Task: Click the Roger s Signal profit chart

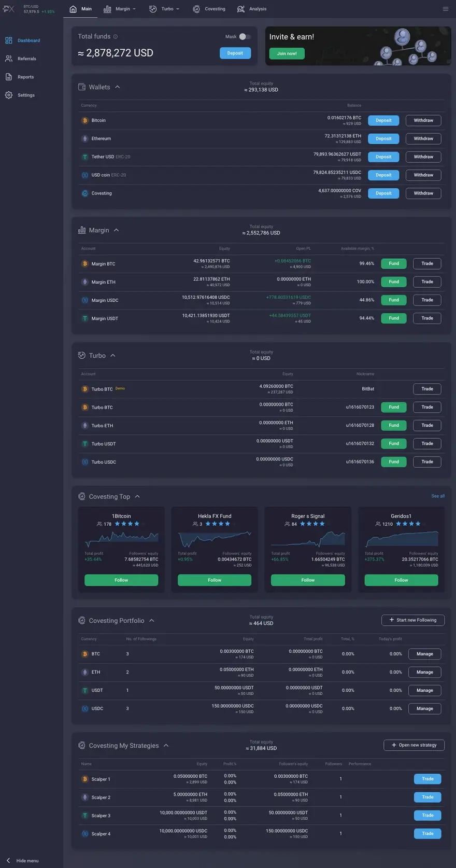Action: (x=308, y=539)
